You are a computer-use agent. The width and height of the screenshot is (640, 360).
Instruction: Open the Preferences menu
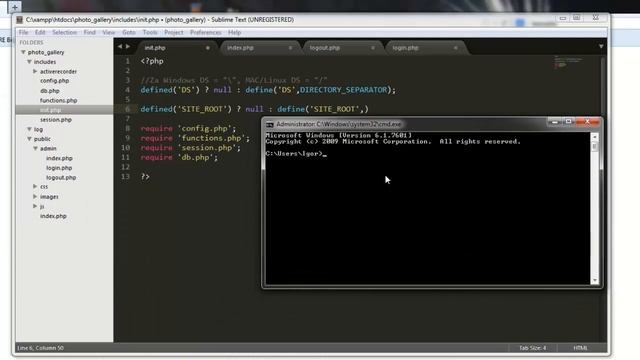click(x=205, y=32)
